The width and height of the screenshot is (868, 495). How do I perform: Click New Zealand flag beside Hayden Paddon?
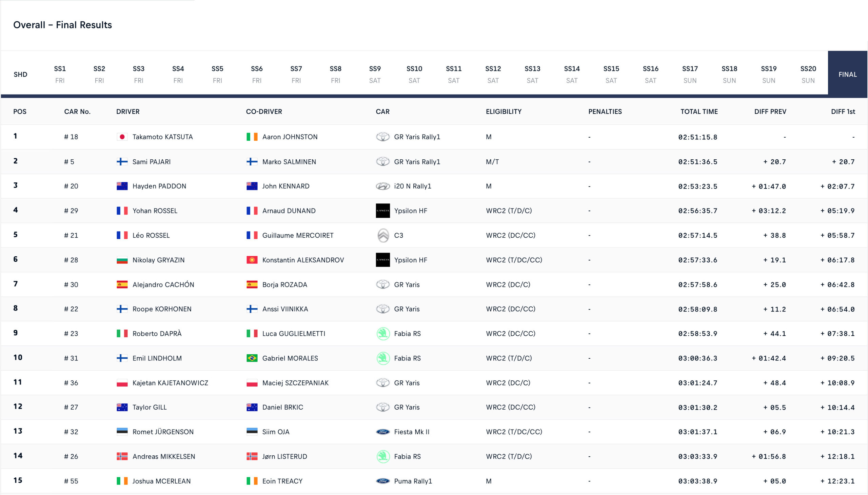(x=122, y=186)
